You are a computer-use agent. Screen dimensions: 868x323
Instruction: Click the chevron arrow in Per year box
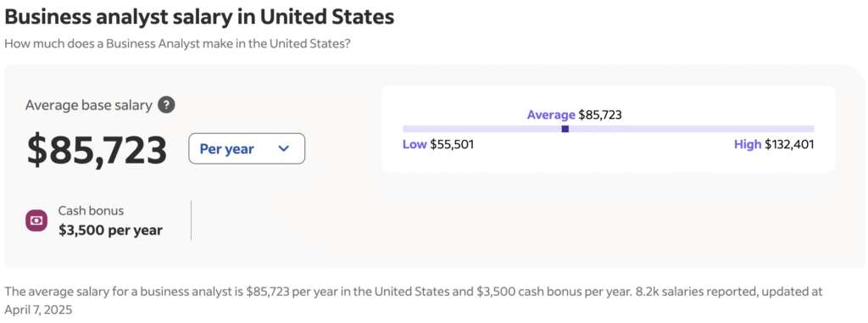283,148
